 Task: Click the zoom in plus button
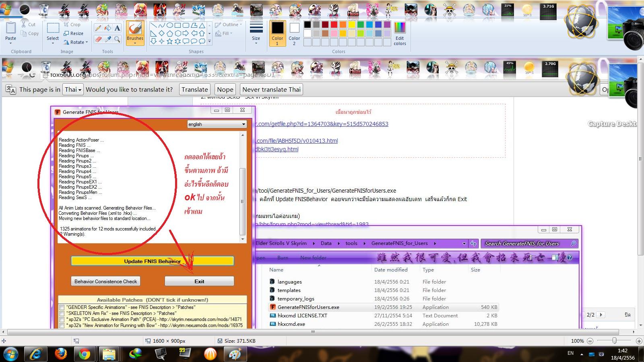coord(639,341)
